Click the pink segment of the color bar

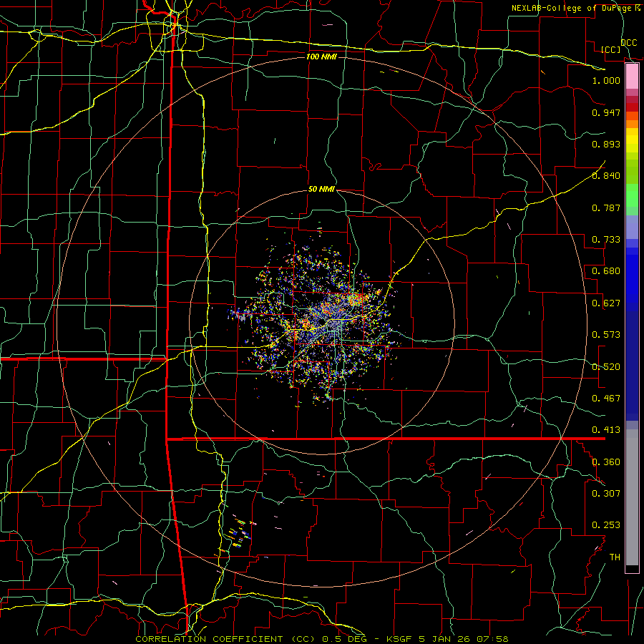(632, 77)
